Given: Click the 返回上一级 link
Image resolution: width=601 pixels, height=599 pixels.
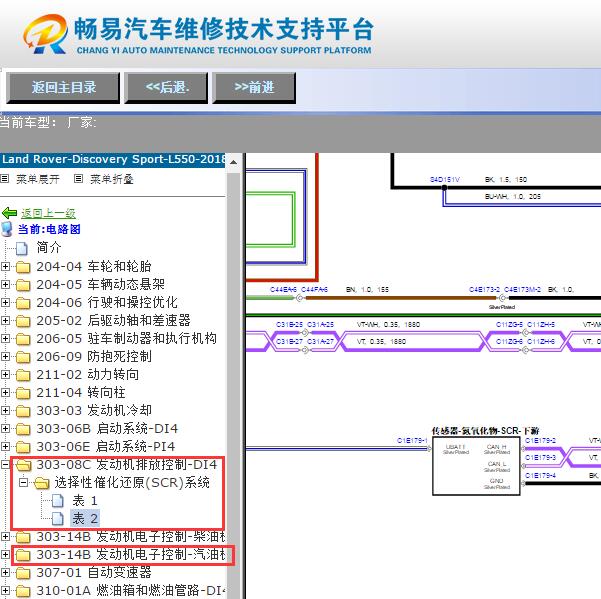Looking at the screenshot, I should (x=48, y=213).
